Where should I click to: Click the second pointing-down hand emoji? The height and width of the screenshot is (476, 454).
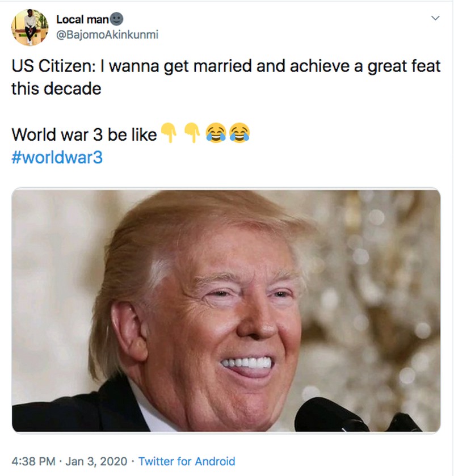tap(192, 133)
